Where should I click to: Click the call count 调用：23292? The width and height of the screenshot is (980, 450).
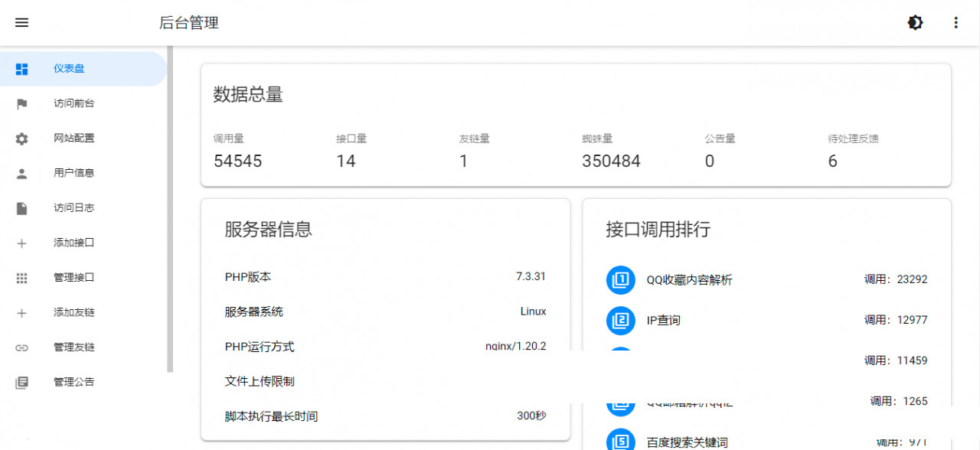896,279
